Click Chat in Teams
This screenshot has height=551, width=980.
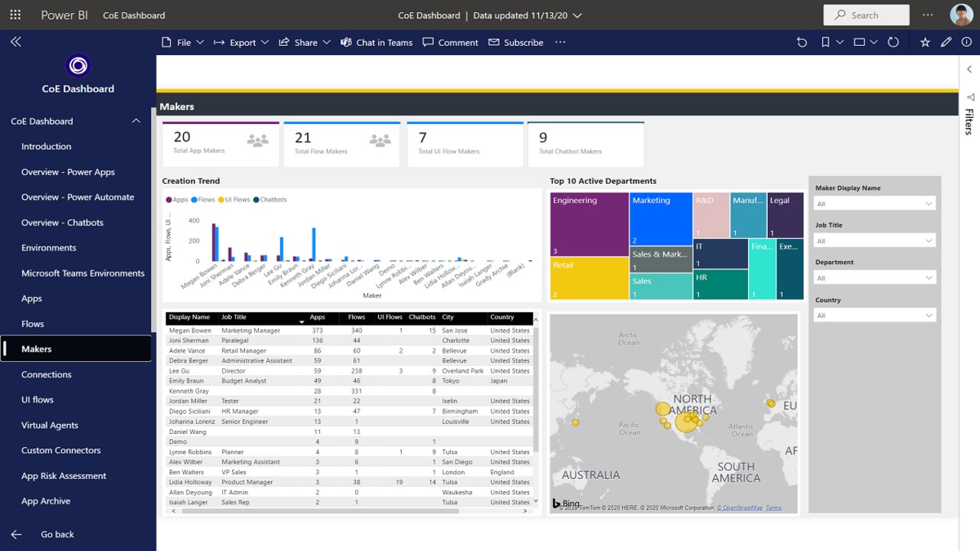pyautogui.click(x=376, y=42)
